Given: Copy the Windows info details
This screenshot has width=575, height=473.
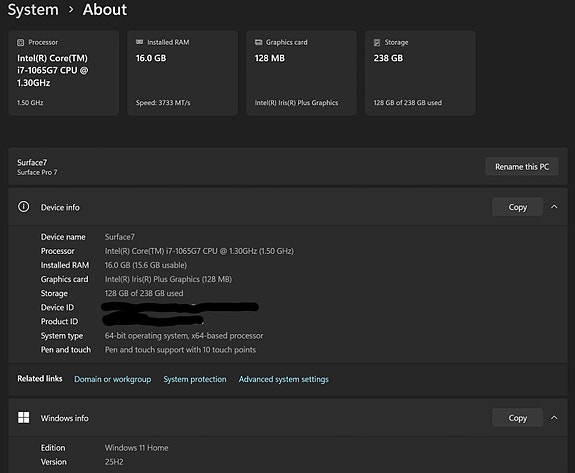Looking at the screenshot, I should click(x=517, y=418).
